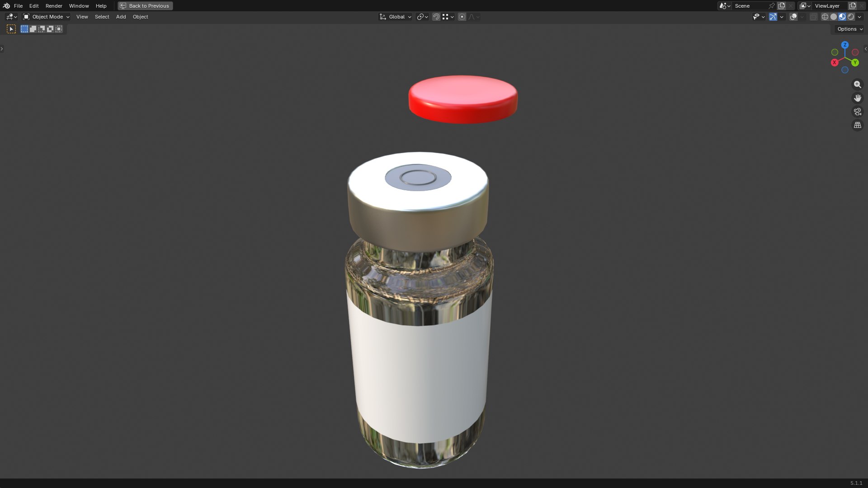The image size is (868, 488).
Task: Open the Global transform orientation dropdown
Action: tap(395, 17)
